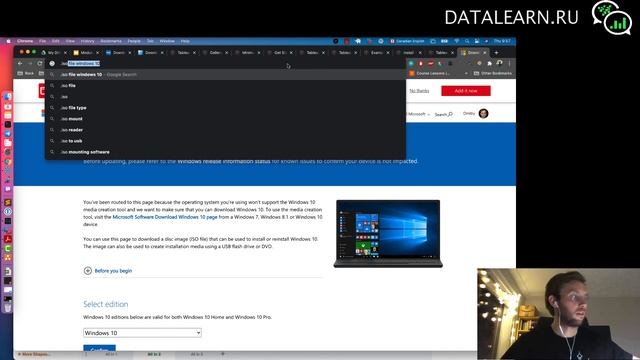Open the Help menu
Viewport: 640px width, 360px height.
click(x=185, y=41)
